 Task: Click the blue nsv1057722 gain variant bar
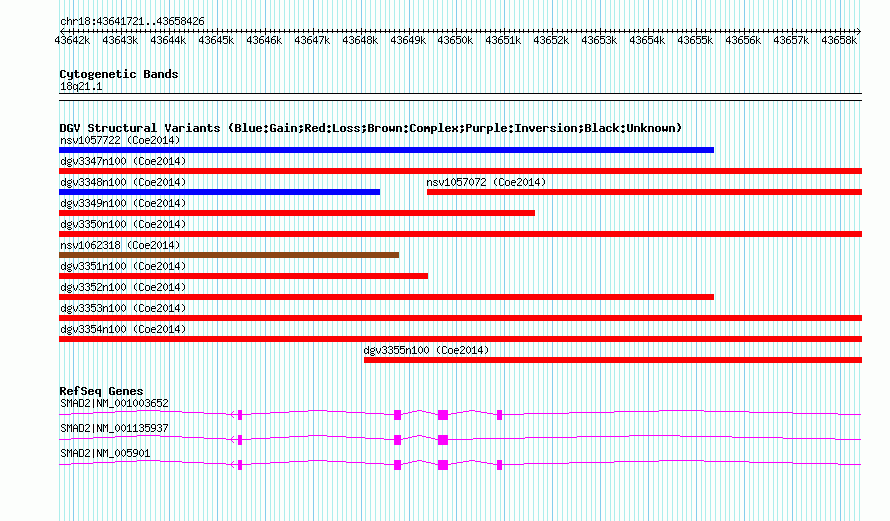click(x=387, y=150)
